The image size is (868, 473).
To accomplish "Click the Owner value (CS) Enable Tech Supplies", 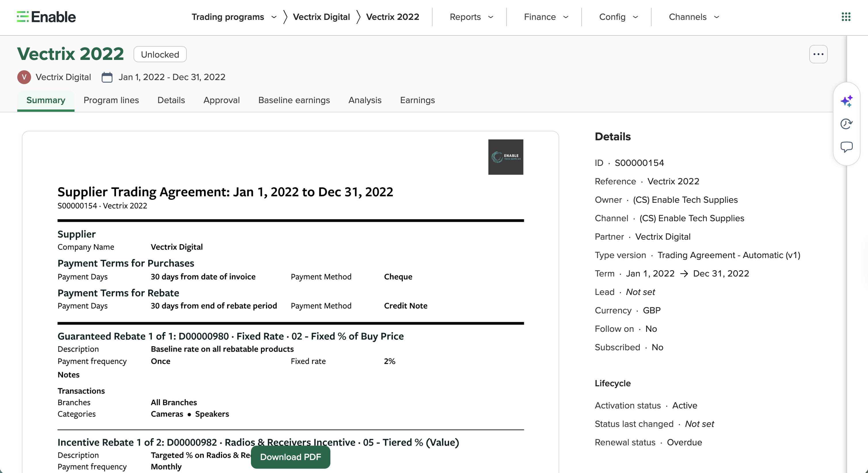I will click(685, 200).
